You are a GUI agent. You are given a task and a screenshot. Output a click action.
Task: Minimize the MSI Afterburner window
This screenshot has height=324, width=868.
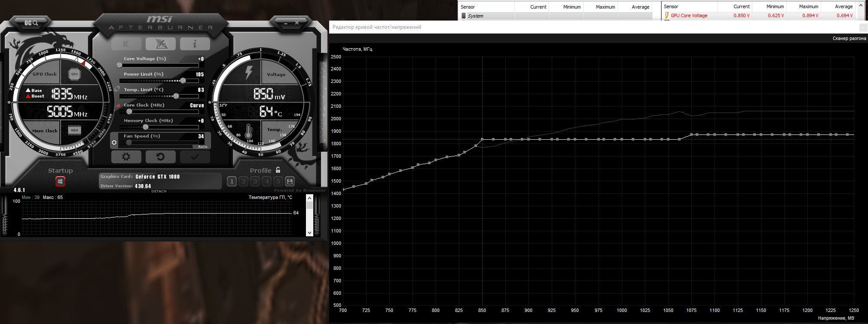pyautogui.click(x=286, y=23)
